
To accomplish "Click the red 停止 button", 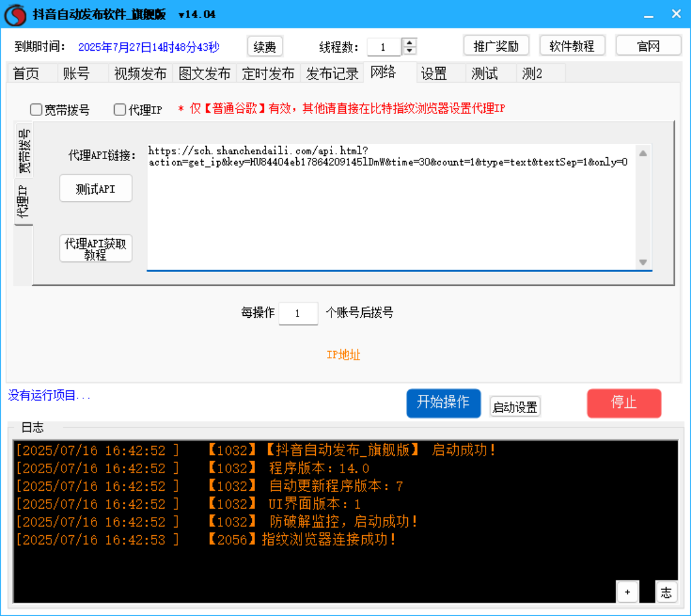I will click(624, 403).
